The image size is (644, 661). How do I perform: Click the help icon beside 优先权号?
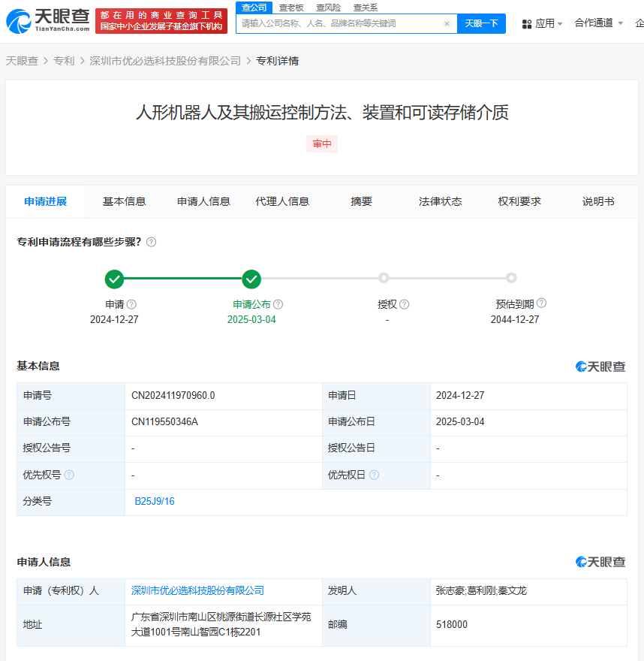pos(69,475)
